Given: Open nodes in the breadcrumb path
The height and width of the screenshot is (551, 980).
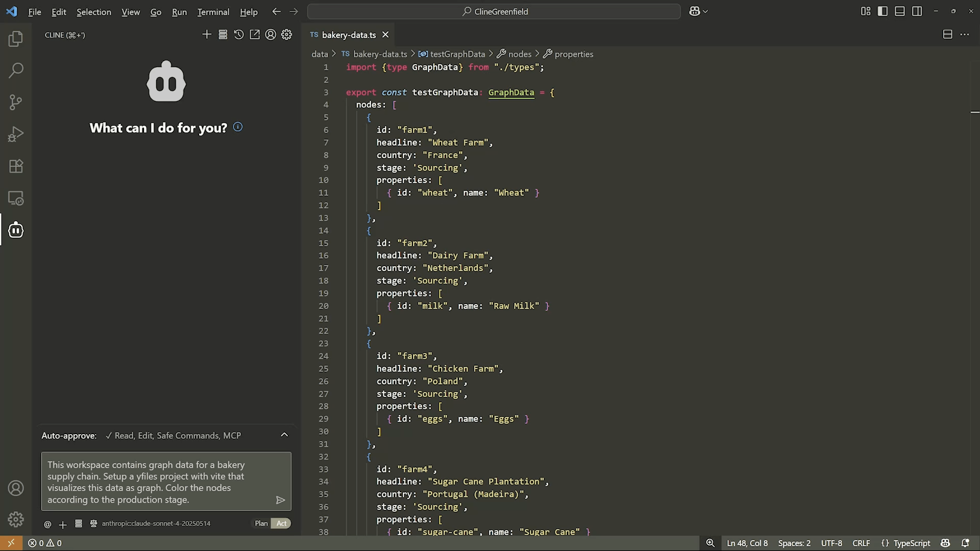Looking at the screenshot, I should pyautogui.click(x=520, y=54).
